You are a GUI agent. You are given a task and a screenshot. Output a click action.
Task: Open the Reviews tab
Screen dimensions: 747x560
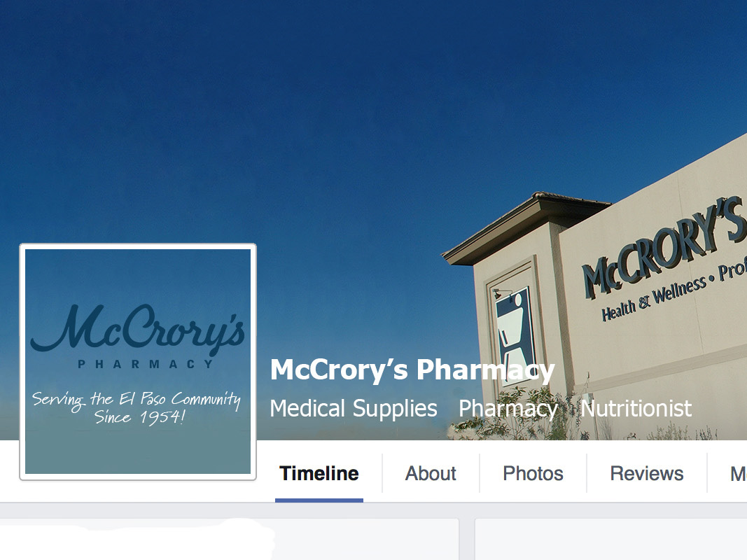click(x=646, y=473)
